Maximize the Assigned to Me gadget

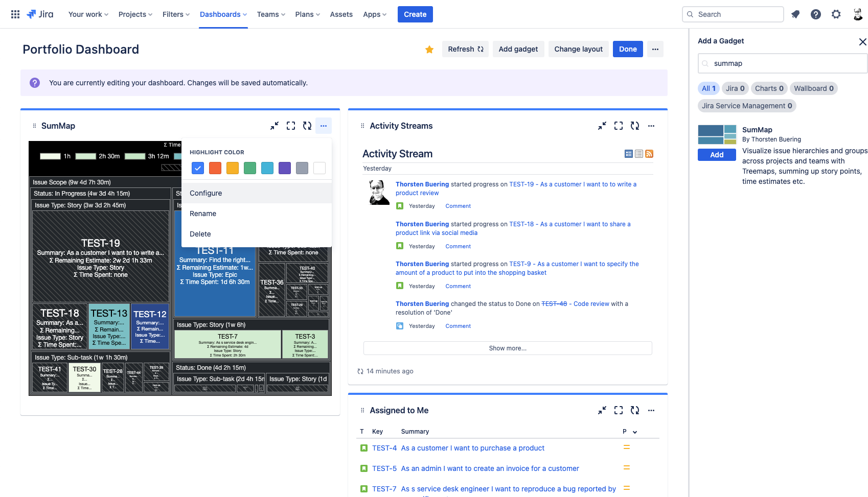click(x=619, y=410)
